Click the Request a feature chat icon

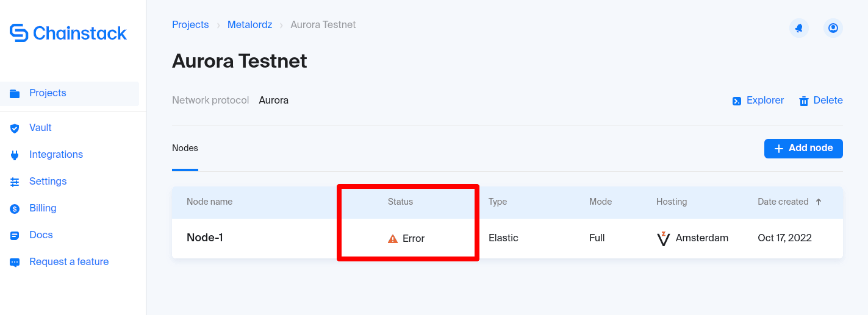[x=15, y=262]
